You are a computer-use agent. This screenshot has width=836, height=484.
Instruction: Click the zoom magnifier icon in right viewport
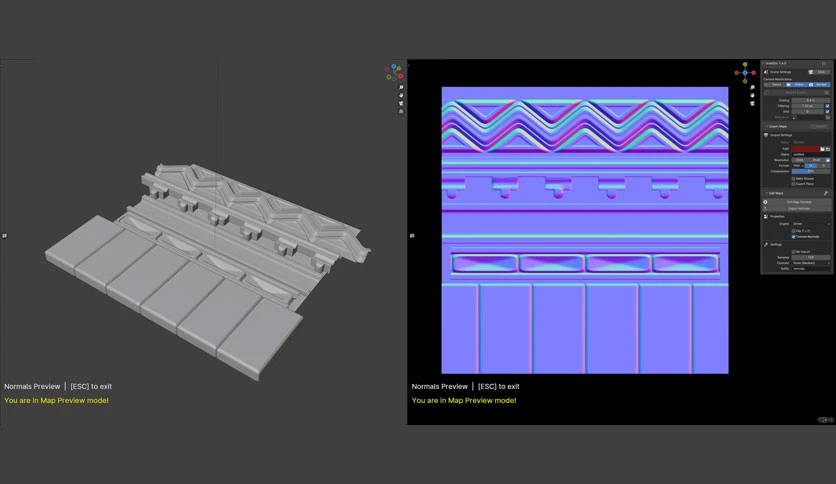[752, 87]
